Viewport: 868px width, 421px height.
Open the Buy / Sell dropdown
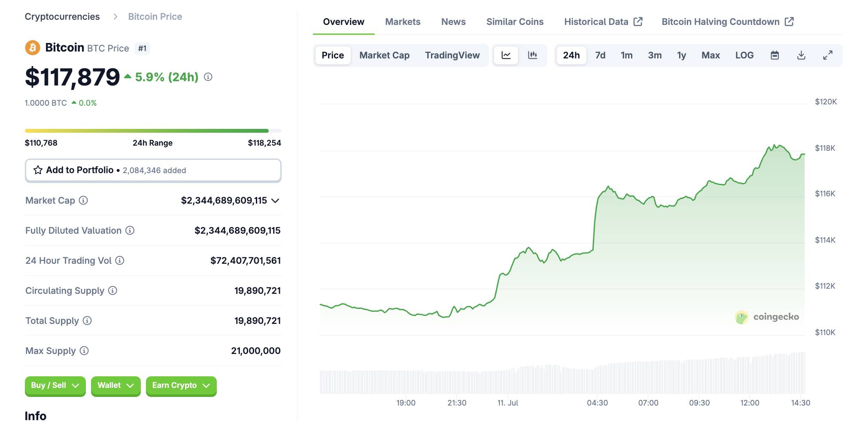click(55, 385)
